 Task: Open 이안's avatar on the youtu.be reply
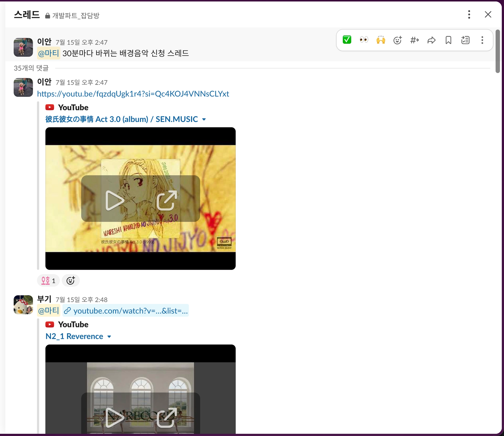(x=23, y=87)
